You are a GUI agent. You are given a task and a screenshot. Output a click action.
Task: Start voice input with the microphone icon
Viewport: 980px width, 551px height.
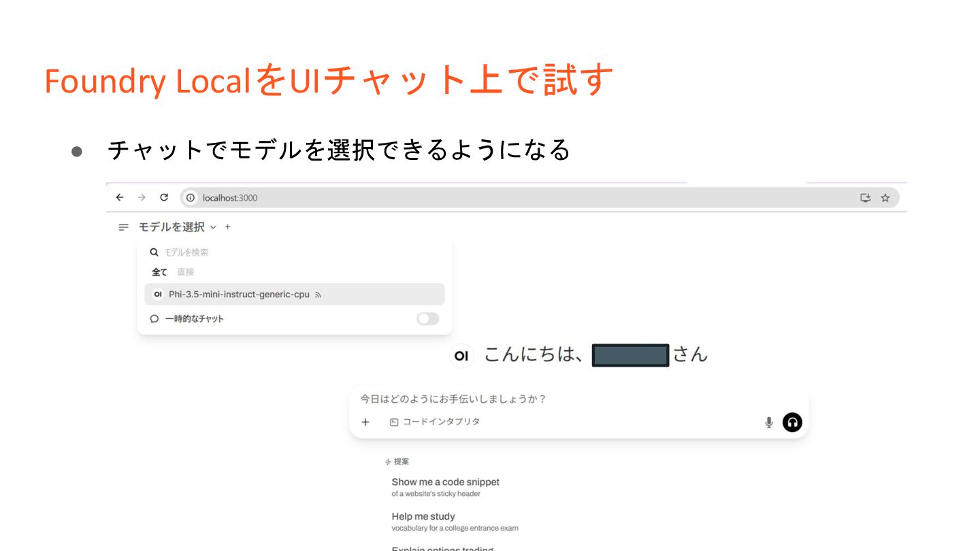pyautogui.click(x=769, y=422)
